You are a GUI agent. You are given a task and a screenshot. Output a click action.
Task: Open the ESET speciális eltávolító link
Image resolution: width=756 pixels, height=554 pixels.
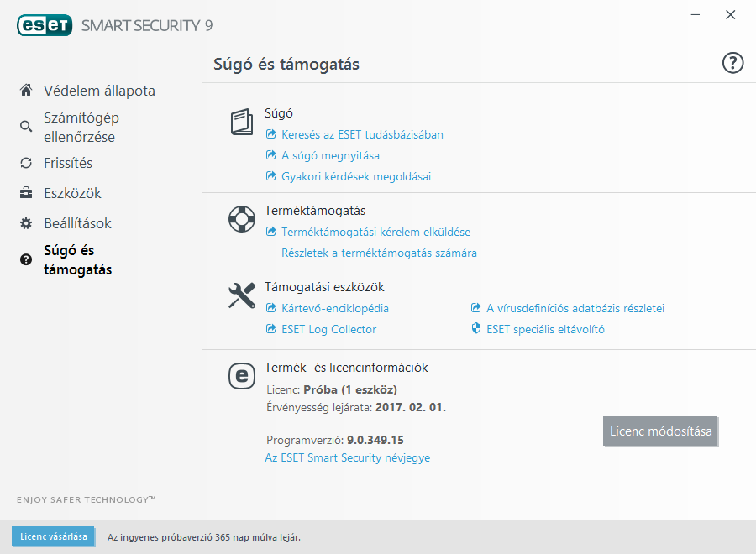click(x=545, y=329)
